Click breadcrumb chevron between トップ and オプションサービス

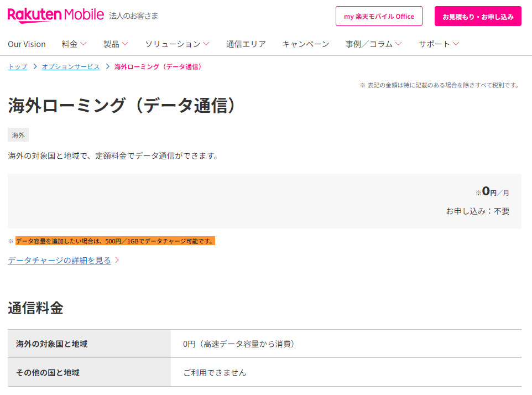click(x=34, y=67)
